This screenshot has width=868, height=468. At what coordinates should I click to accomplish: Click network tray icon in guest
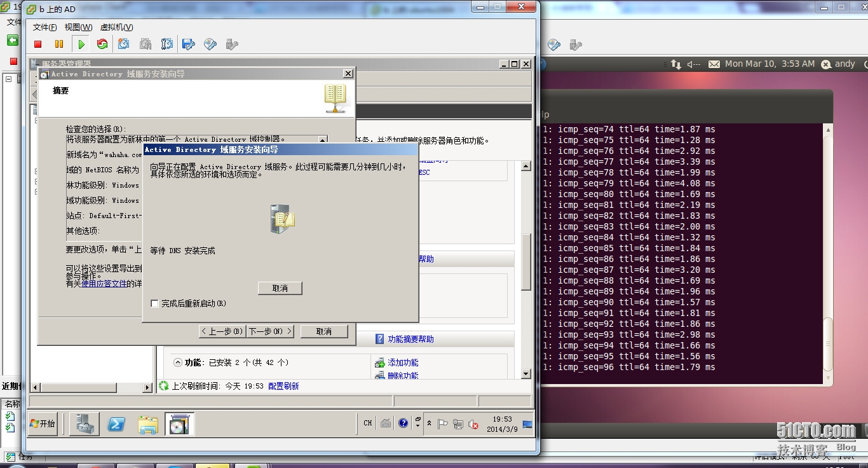point(458,424)
